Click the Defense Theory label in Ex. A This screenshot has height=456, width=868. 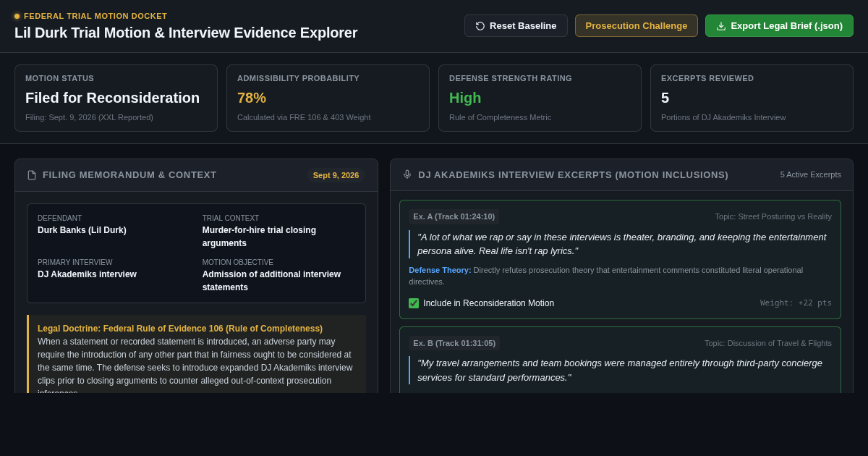coord(440,270)
